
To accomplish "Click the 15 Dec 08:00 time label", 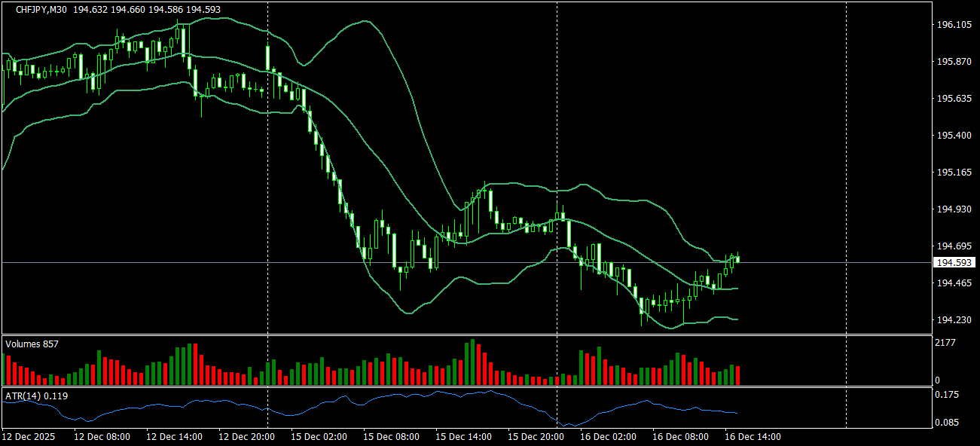I will tap(392, 437).
